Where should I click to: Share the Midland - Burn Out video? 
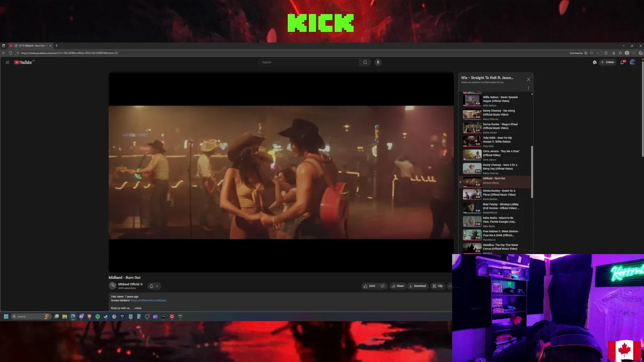(x=397, y=286)
